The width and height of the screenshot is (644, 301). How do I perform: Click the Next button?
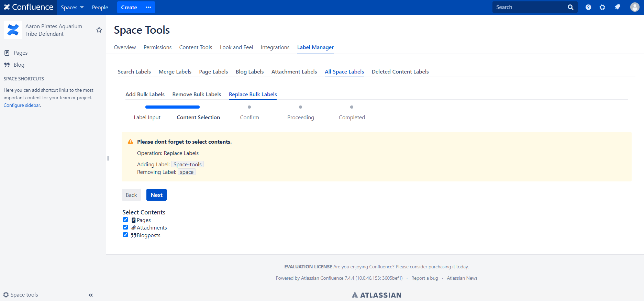click(x=157, y=195)
